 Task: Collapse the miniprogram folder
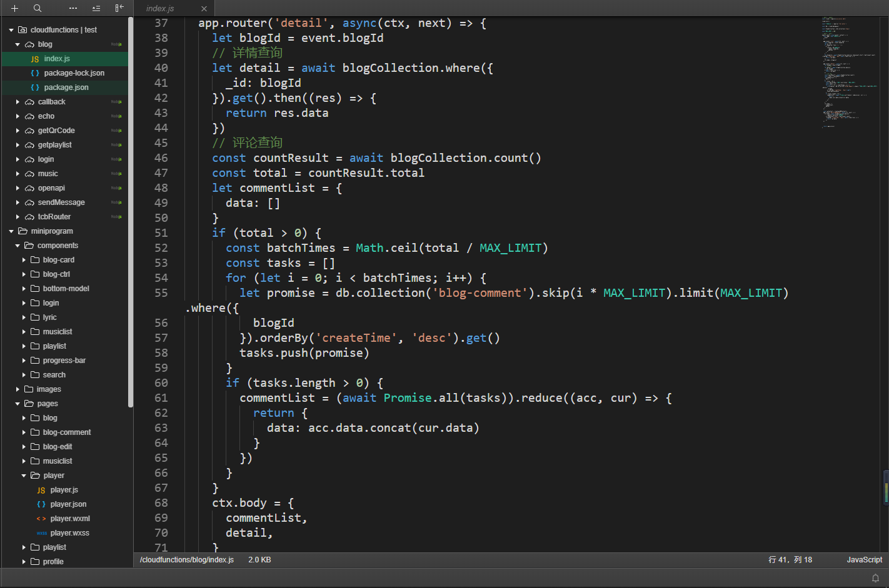pos(11,231)
